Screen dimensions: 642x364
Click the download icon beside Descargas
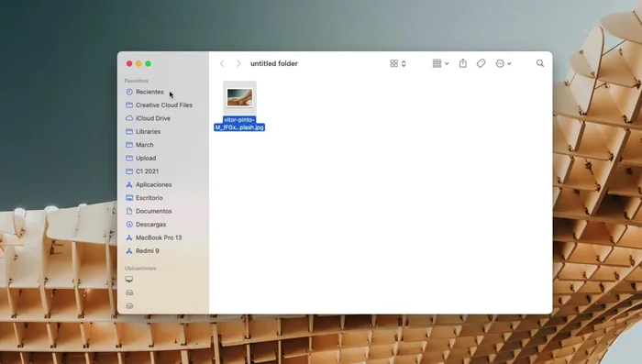pyautogui.click(x=129, y=225)
